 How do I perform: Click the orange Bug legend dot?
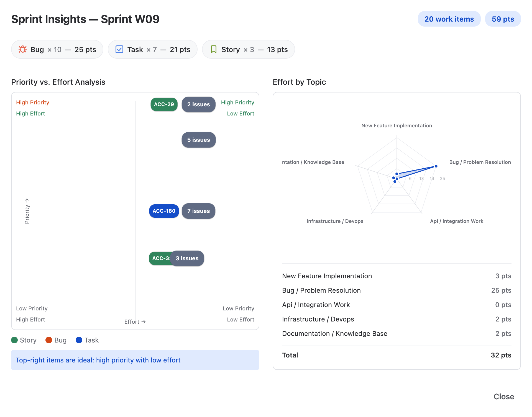click(49, 340)
